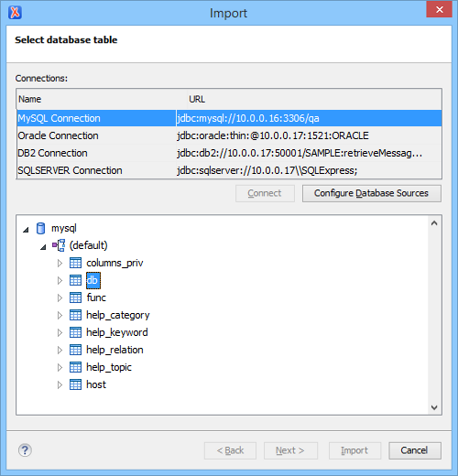This screenshot has height=476, width=458.
Task: Cancel the Import dialog
Action: pos(415,450)
